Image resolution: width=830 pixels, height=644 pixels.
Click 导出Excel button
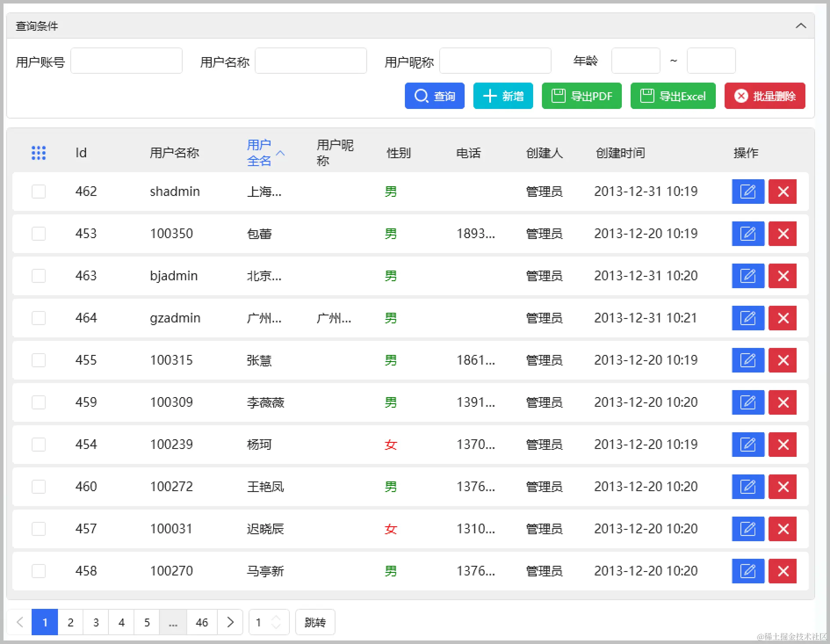[x=673, y=96]
